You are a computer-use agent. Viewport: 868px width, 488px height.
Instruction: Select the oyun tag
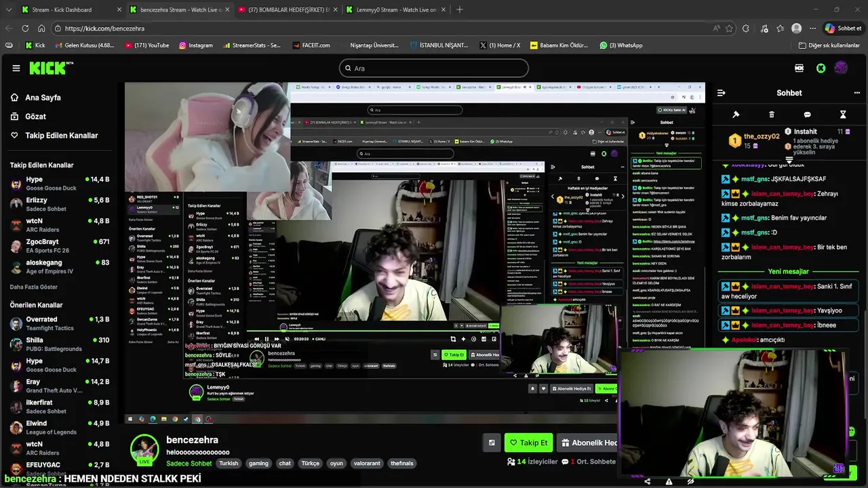(x=336, y=464)
